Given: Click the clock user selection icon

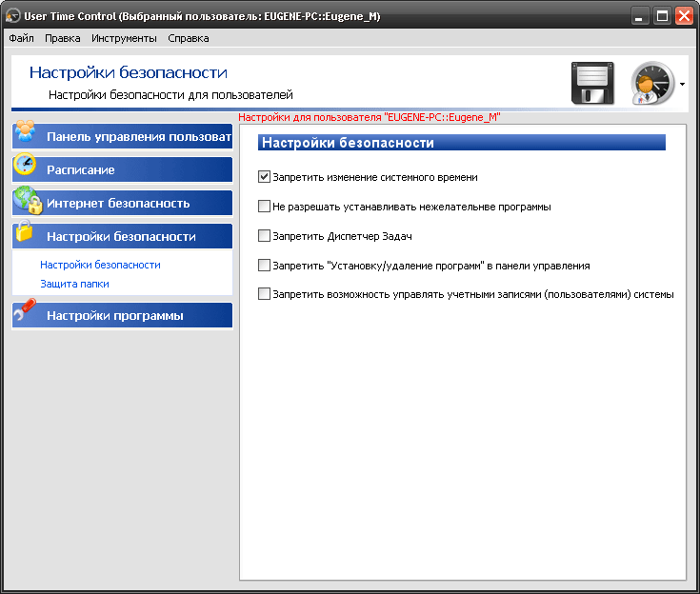Looking at the screenshot, I should pyautogui.click(x=652, y=84).
